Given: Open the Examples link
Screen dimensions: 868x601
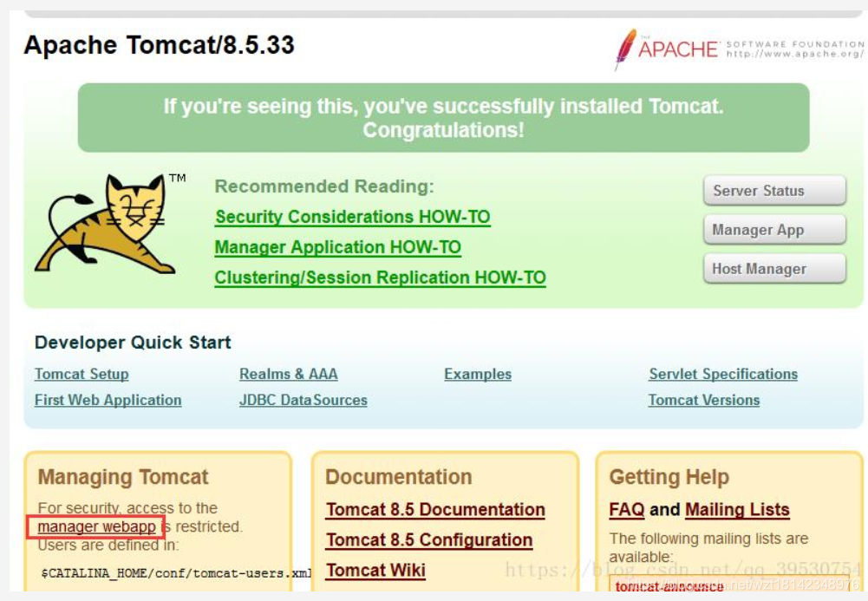Looking at the screenshot, I should coord(478,374).
